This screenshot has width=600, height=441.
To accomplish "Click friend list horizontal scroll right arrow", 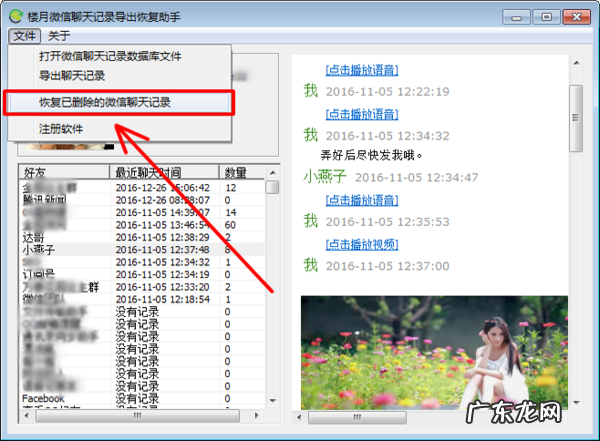I will [x=256, y=415].
